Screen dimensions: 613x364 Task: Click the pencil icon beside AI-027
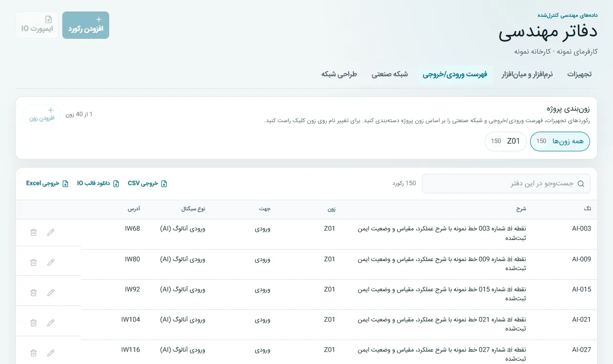point(51,353)
